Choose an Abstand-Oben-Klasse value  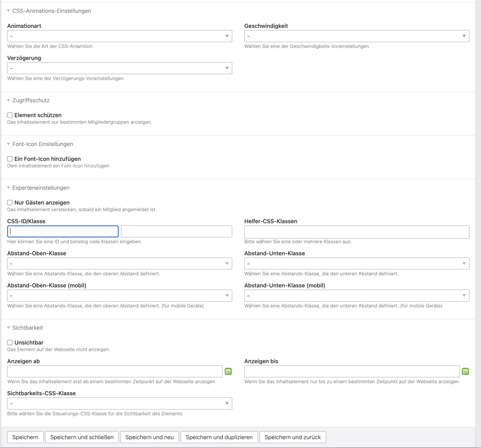119,263
